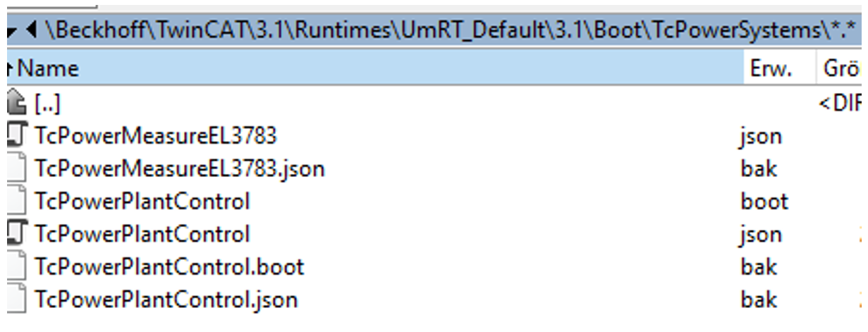The height and width of the screenshot is (332, 868).
Task: Select the TcPowerPlantControl.json backup file name
Action: click(x=166, y=300)
